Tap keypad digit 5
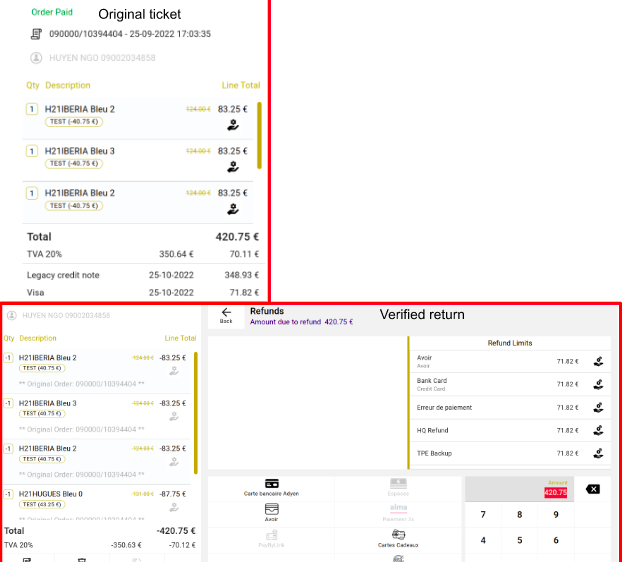 [519, 540]
